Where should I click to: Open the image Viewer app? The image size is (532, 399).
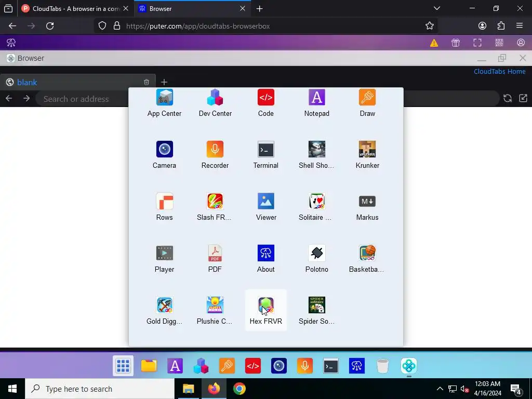click(265, 207)
